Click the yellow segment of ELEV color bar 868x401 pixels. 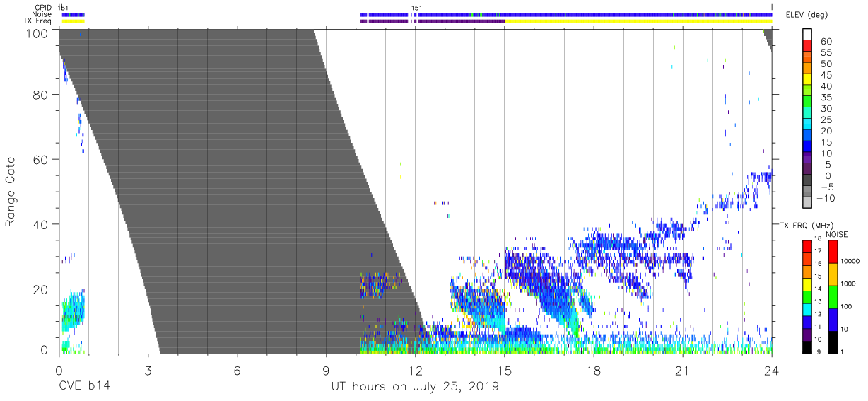pyautogui.click(x=809, y=81)
